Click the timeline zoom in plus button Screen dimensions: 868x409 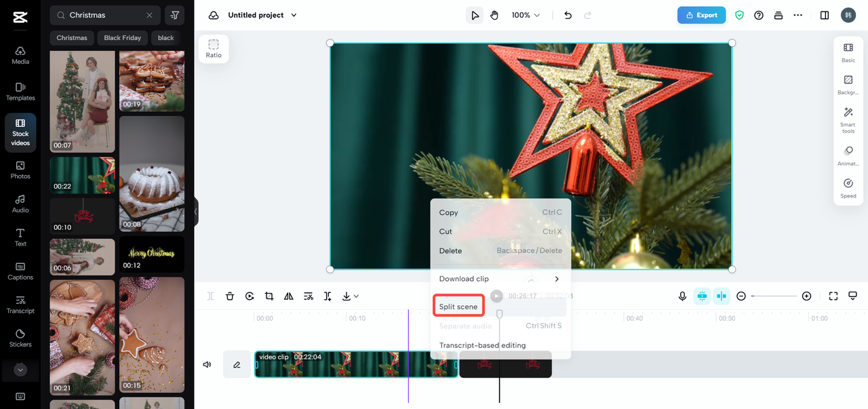(806, 296)
